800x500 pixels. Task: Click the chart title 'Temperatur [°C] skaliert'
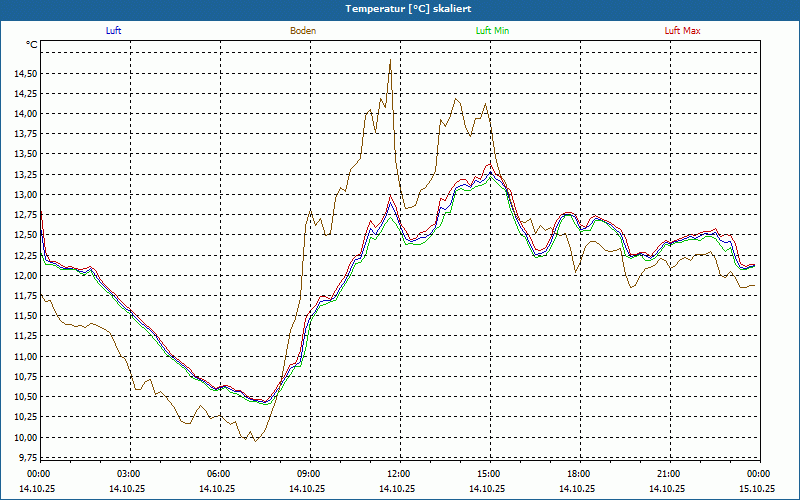[x=400, y=8]
